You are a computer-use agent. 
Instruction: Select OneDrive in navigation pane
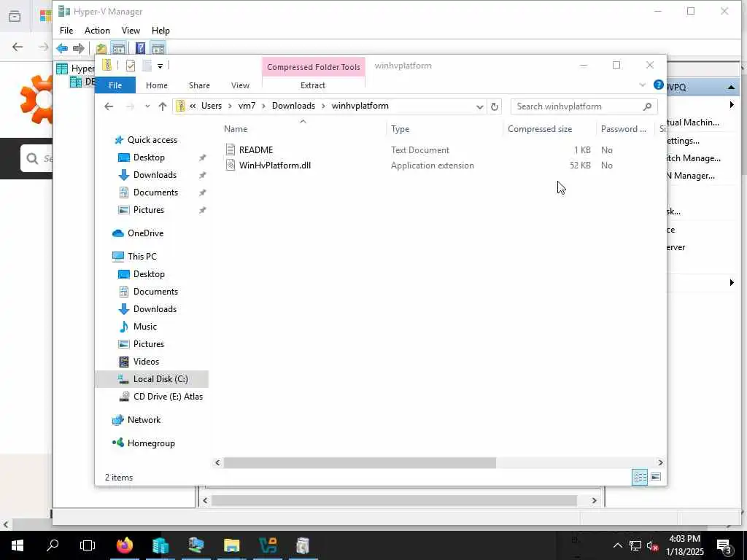pos(145,233)
